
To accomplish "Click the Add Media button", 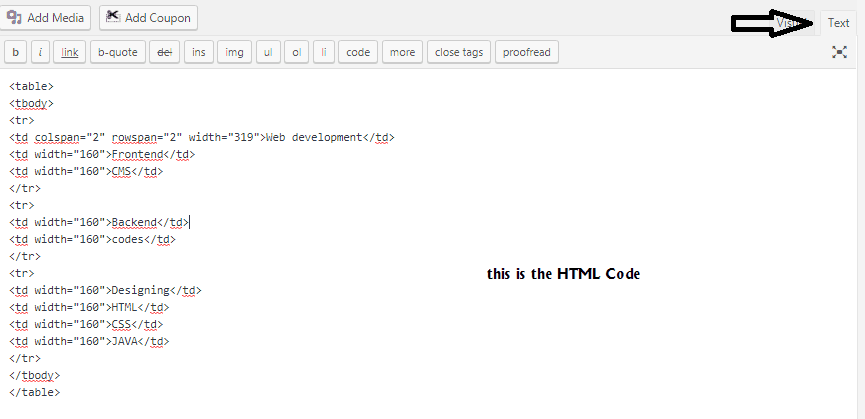I will point(44,18).
